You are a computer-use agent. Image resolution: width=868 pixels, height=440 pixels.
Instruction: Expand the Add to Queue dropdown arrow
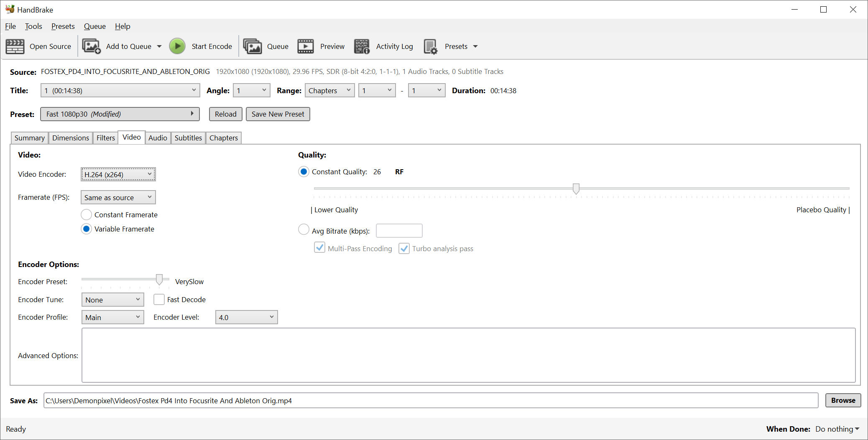click(159, 46)
